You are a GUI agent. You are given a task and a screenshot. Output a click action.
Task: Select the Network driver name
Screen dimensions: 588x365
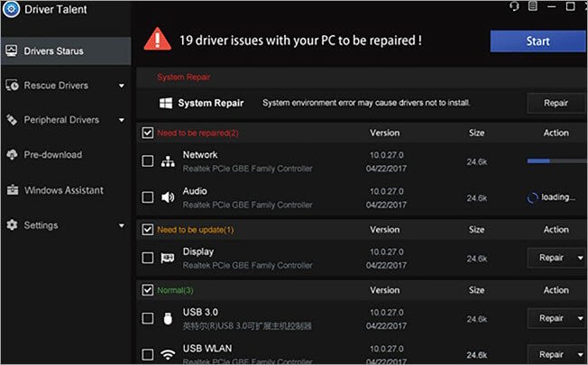point(200,154)
